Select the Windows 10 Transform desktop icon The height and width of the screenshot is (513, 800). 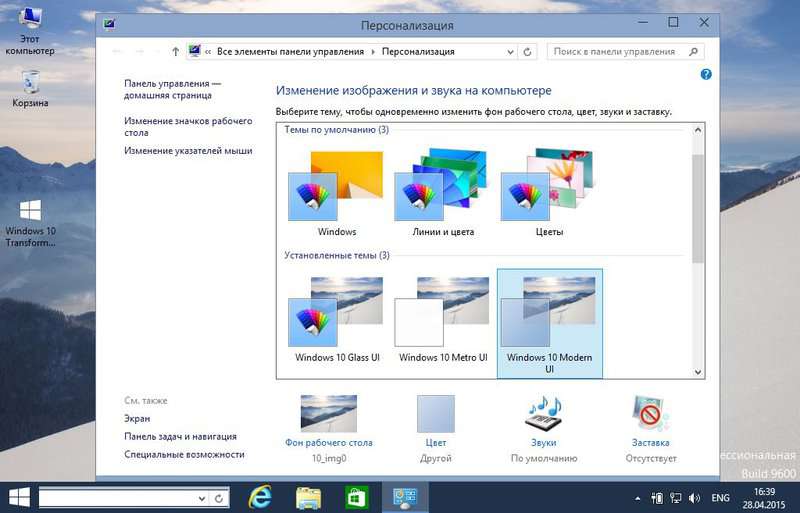[30, 223]
